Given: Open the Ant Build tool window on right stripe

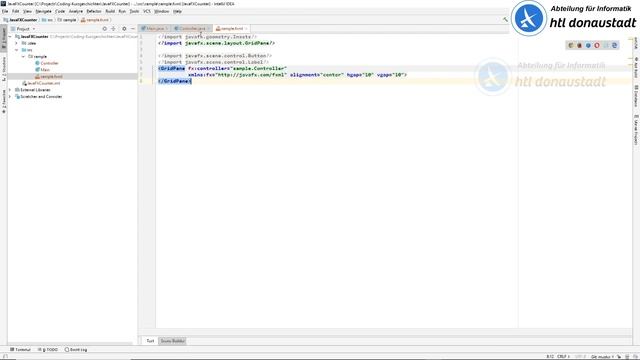Looking at the screenshot, I should pyautogui.click(x=636, y=68).
